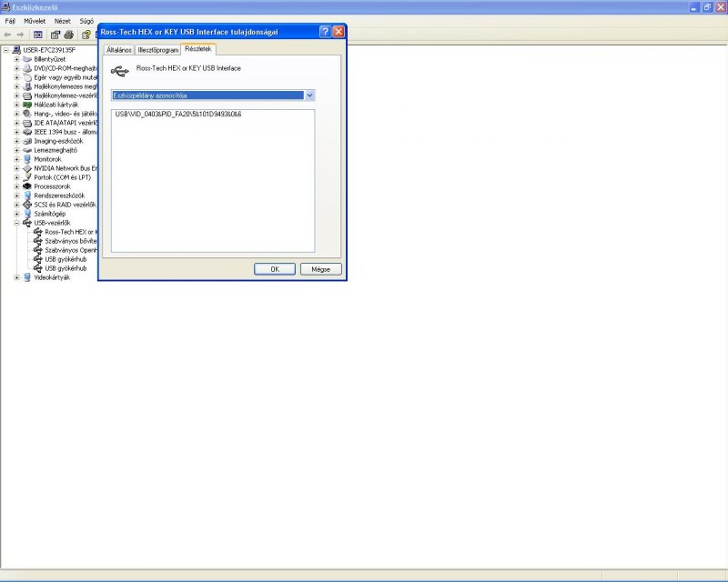
Task: Open the Súgó menu
Action: tap(86, 21)
